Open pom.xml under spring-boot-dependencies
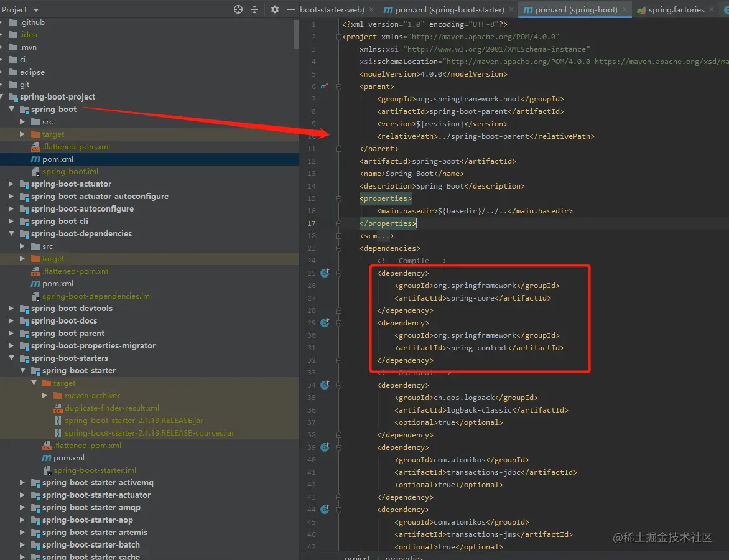This screenshot has width=729, height=560. click(57, 284)
